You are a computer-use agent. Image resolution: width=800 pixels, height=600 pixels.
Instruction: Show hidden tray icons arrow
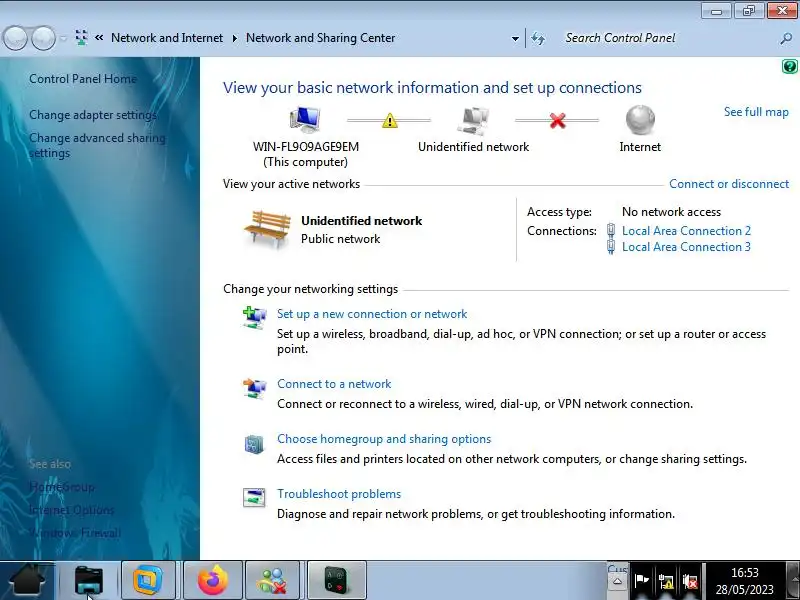(617, 581)
